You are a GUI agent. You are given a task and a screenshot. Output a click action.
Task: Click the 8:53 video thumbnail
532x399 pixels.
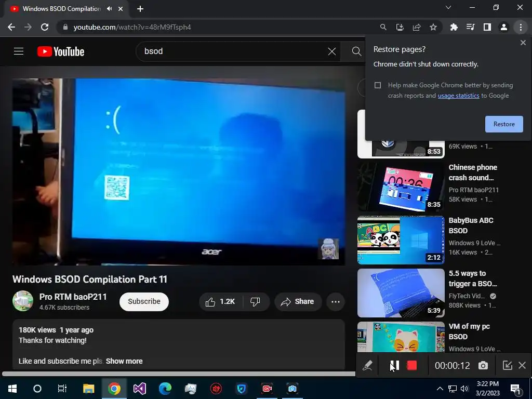[x=401, y=149]
